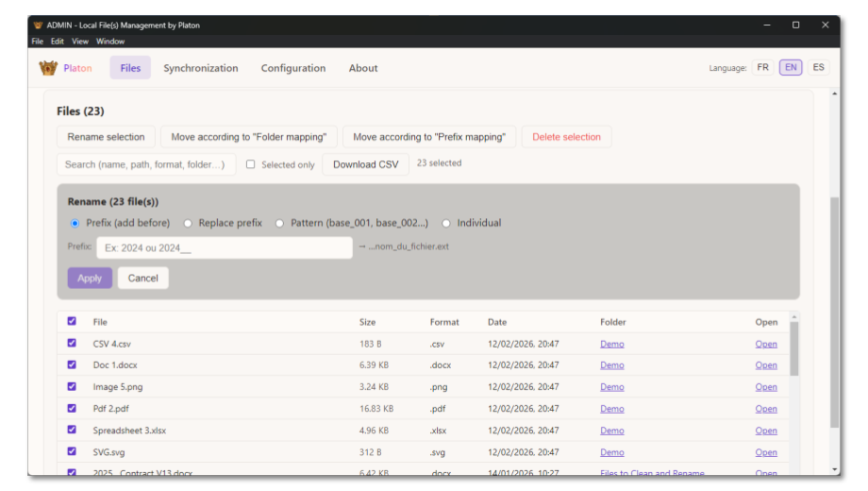The height and width of the screenshot is (491, 868).
Task: Deselect the Image 5.png row checkbox
Action: tap(72, 387)
